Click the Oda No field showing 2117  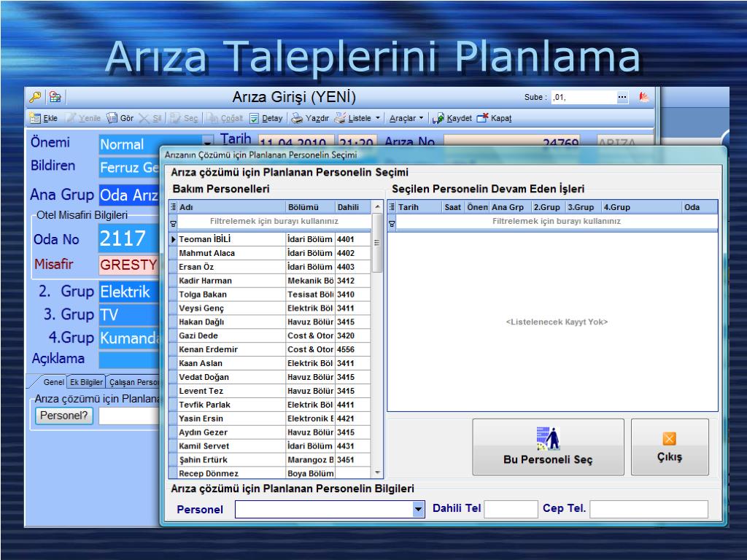128,238
